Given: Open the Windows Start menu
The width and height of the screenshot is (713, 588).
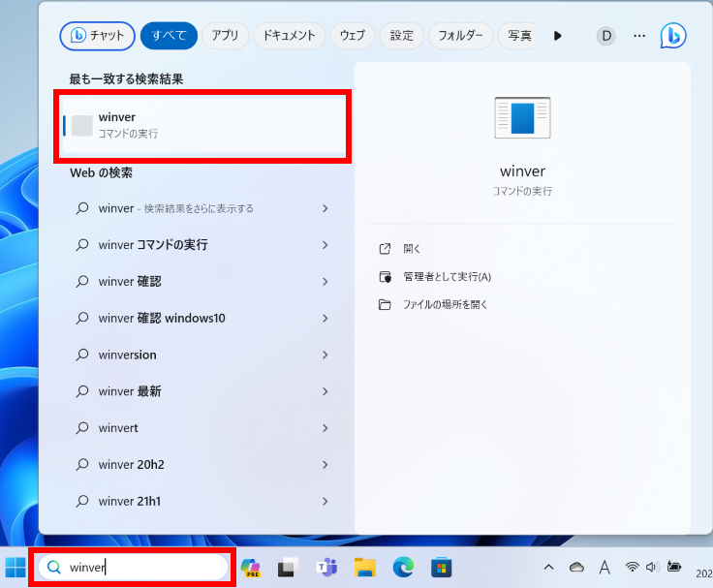Looking at the screenshot, I should tap(15, 567).
